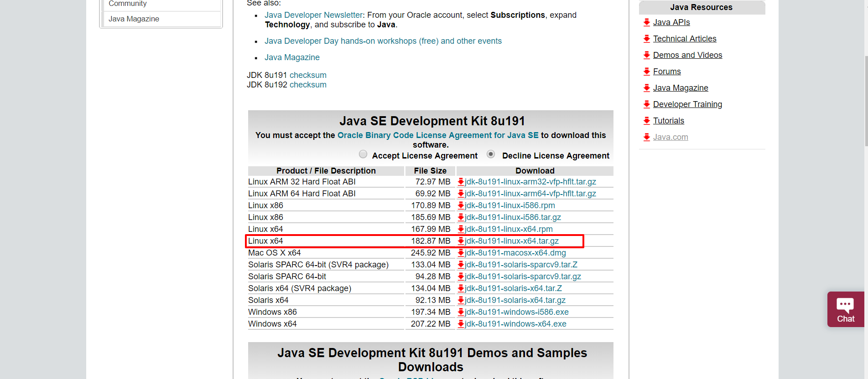Open the Chat speech bubble widget
Viewport: 868px width, 379px height.
(x=846, y=309)
